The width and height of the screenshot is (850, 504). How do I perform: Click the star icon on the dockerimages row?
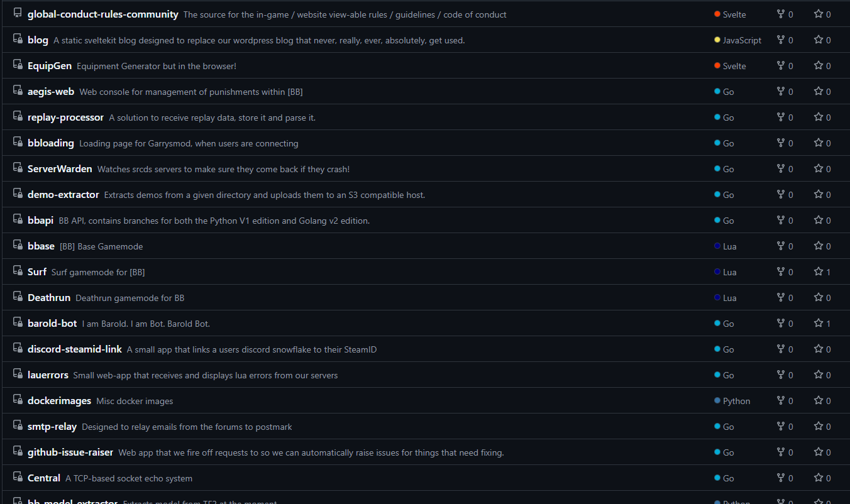tap(818, 400)
